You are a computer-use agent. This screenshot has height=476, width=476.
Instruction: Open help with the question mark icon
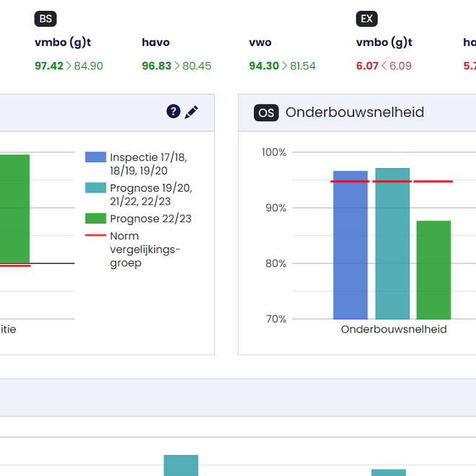click(173, 111)
